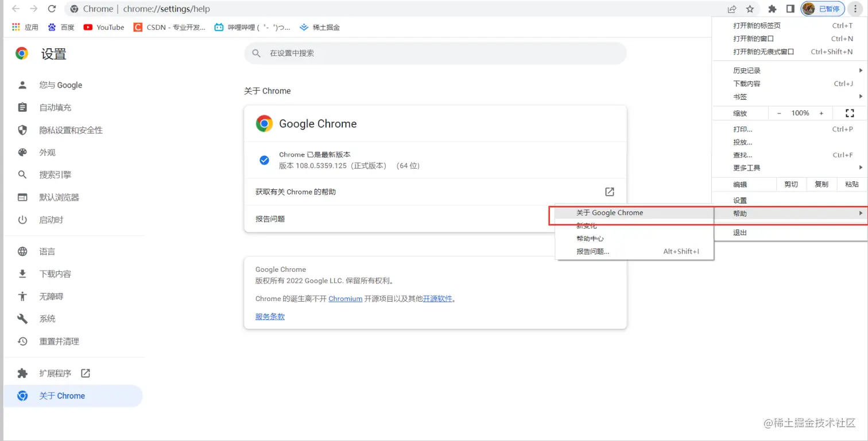868x441 pixels.
Task: Open the 服务条款 link
Action: tap(270, 317)
